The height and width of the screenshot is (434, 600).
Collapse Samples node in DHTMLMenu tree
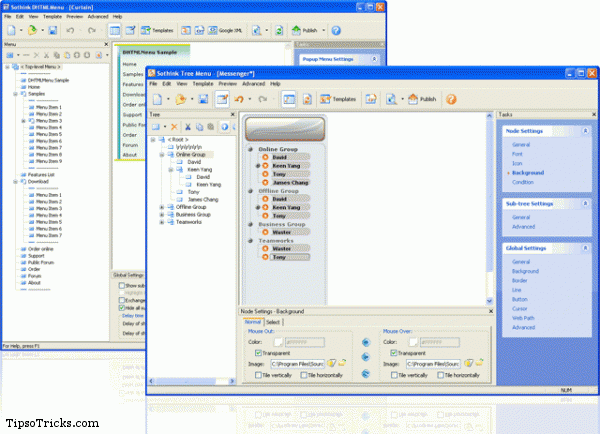point(16,94)
